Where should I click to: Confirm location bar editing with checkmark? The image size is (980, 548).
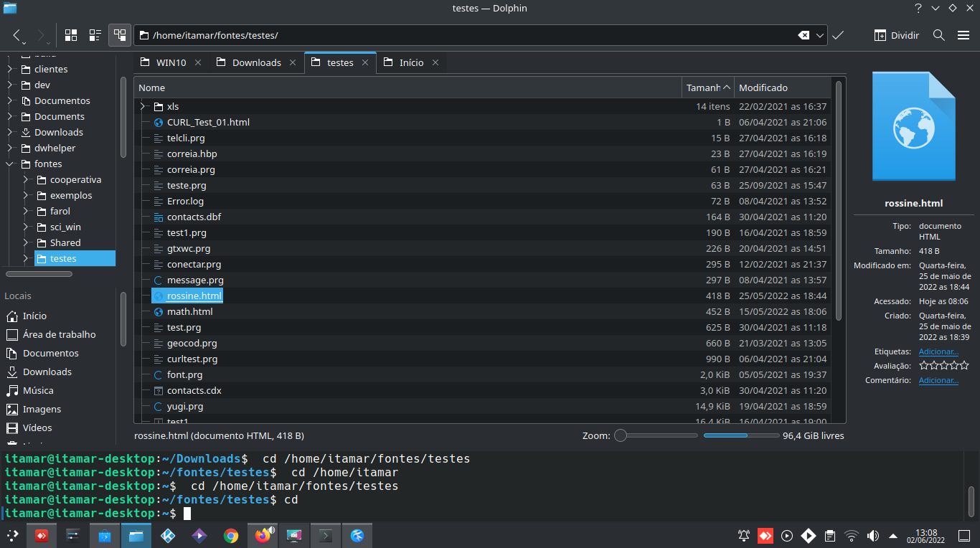tap(838, 35)
